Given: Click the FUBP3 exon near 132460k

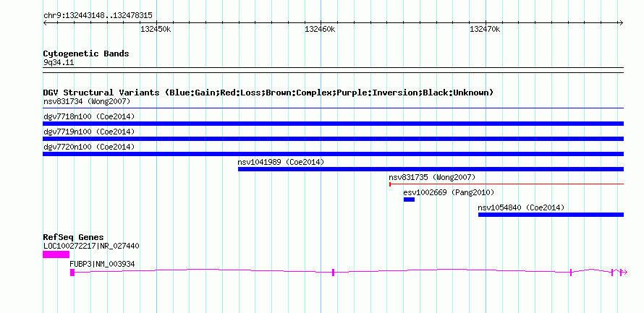Looking at the screenshot, I should point(333,273).
